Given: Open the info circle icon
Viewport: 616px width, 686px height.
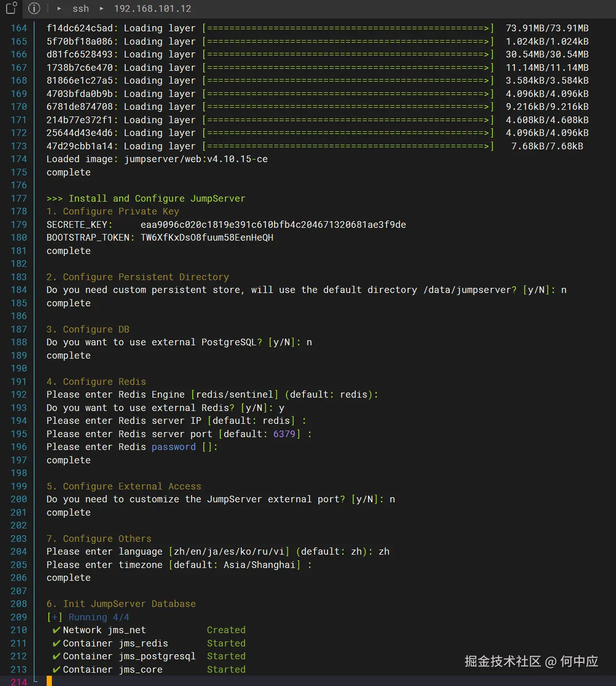Looking at the screenshot, I should [x=34, y=8].
